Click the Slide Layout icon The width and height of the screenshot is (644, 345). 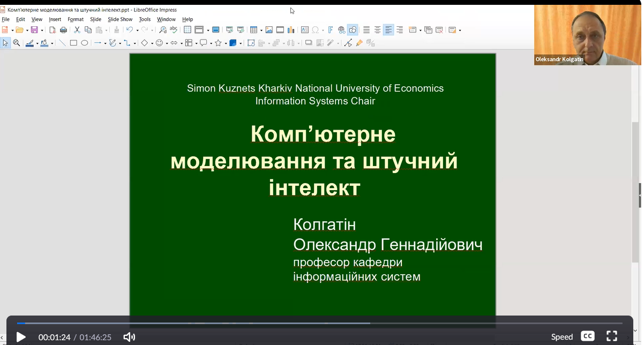pos(452,30)
